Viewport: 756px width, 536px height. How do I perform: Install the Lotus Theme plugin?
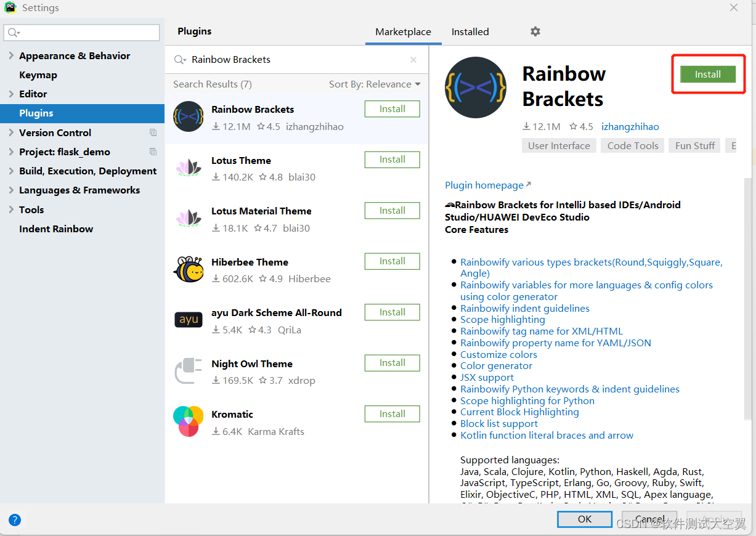tap(392, 160)
